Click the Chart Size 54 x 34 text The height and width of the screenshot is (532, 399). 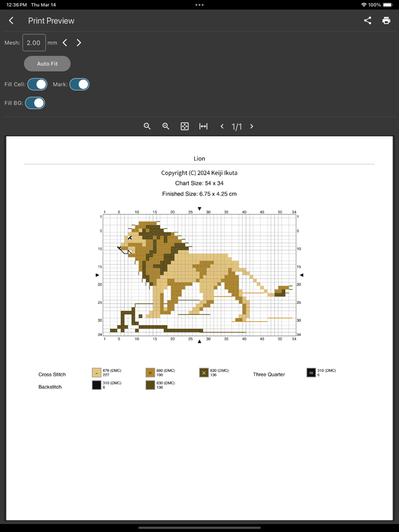pyautogui.click(x=199, y=183)
